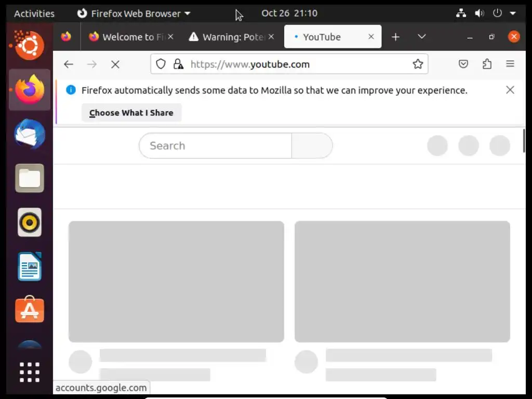532x399 pixels.
Task: Stop loading the page
Action: pyautogui.click(x=115, y=64)
